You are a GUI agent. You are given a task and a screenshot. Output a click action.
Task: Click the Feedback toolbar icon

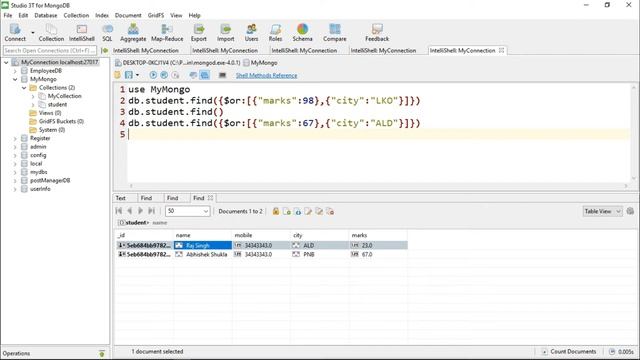point(377,33)
